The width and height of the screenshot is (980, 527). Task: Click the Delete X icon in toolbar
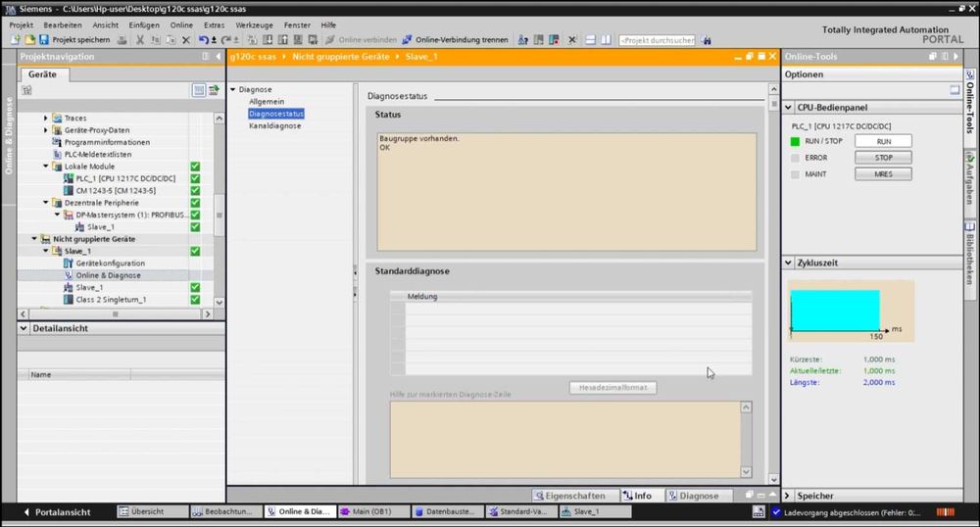tap(185, 40)
